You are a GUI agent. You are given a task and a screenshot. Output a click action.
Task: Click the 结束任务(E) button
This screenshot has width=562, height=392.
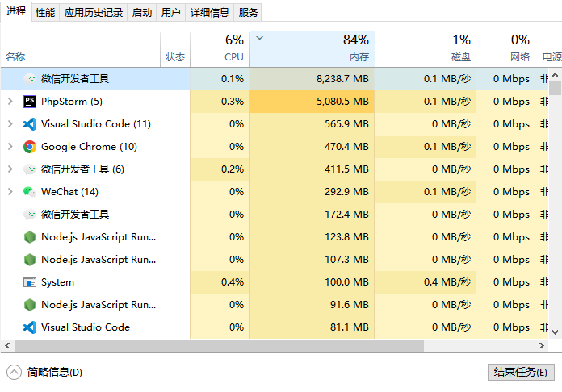tap(521, 373)
